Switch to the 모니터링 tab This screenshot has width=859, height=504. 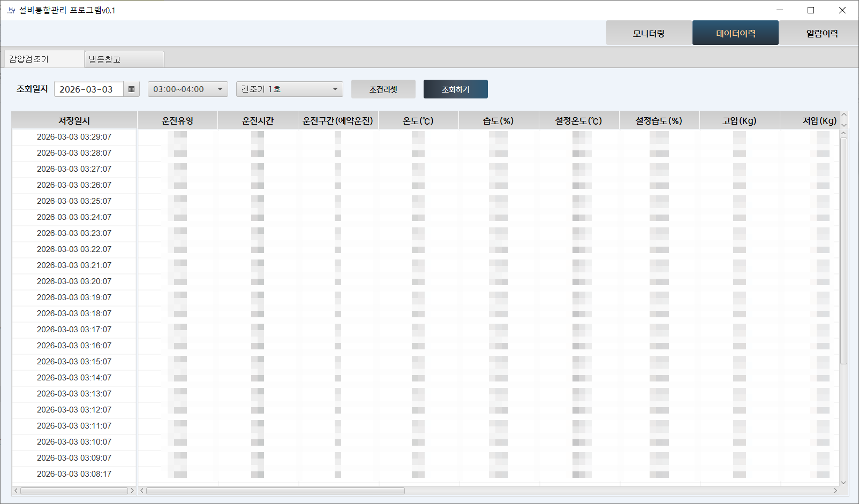pyautogui.click(x=649, y=33)
